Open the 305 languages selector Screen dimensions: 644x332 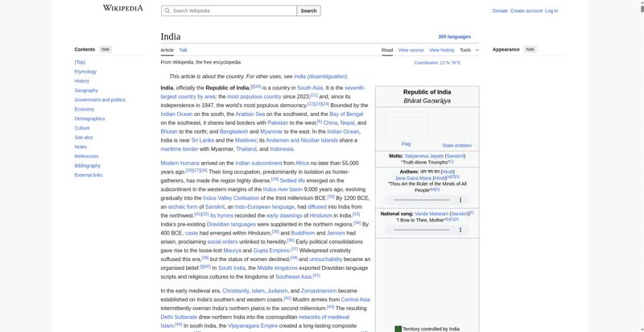coord(454,36)
